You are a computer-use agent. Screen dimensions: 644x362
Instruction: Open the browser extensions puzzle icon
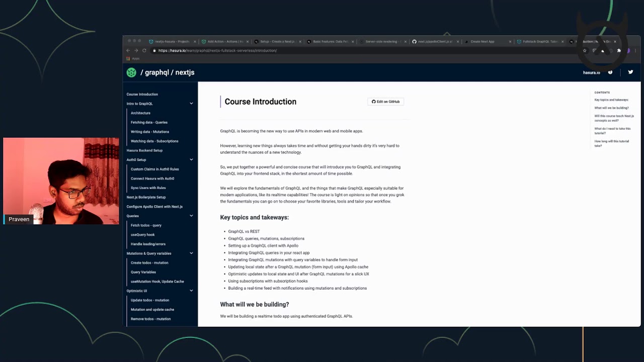619,50
